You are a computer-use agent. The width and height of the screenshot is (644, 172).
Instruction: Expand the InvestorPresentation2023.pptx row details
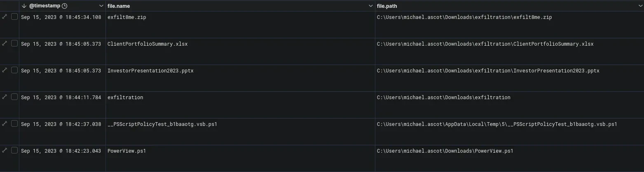click(5, 70)
